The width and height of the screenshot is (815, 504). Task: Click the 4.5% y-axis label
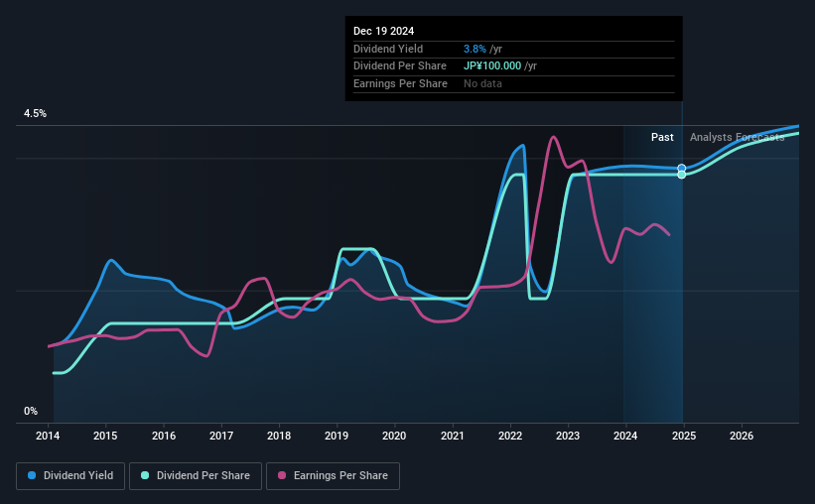(x=35, y=113)
